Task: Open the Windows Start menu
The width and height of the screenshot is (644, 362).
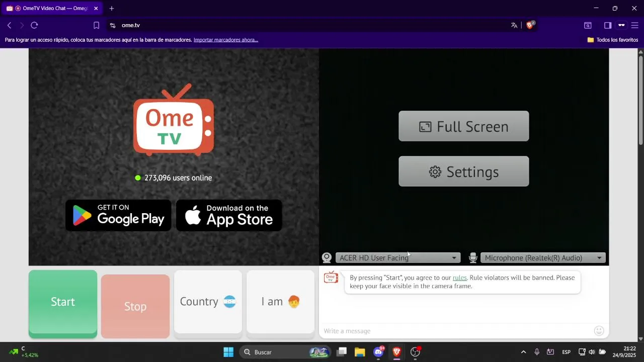Action: (228, 352)
